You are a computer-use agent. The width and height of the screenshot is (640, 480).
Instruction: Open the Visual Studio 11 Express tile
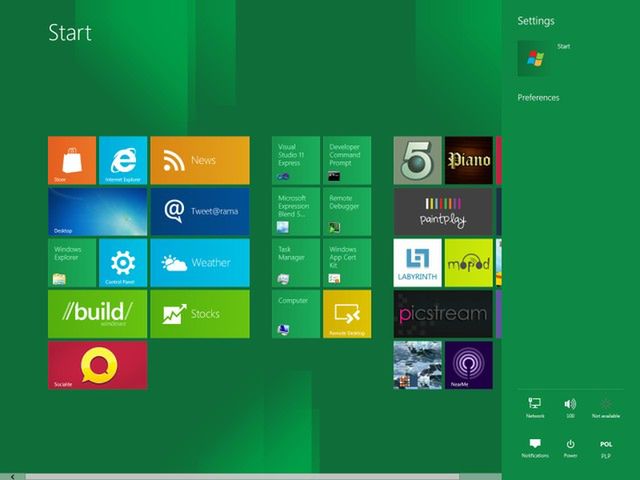coord(296,160)
